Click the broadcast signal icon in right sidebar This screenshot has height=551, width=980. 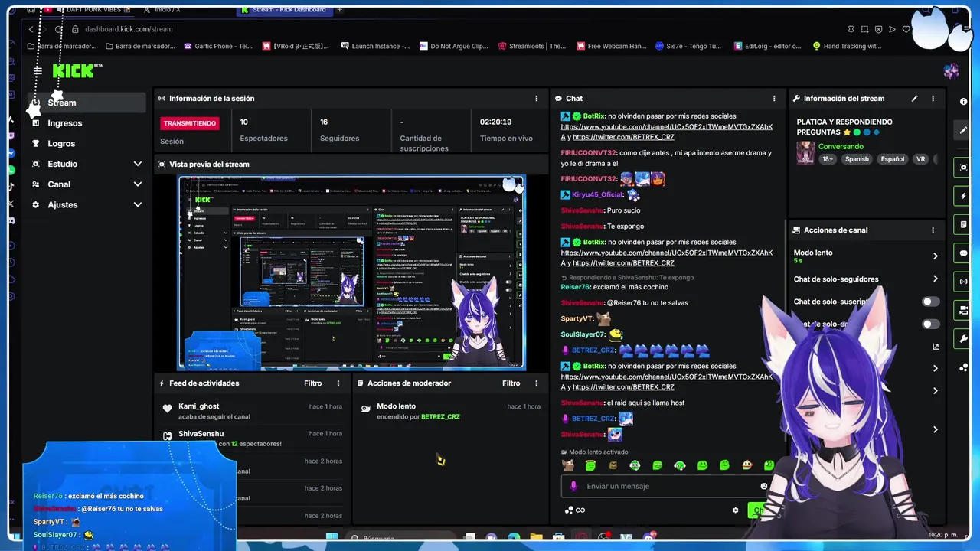point(963,282)
